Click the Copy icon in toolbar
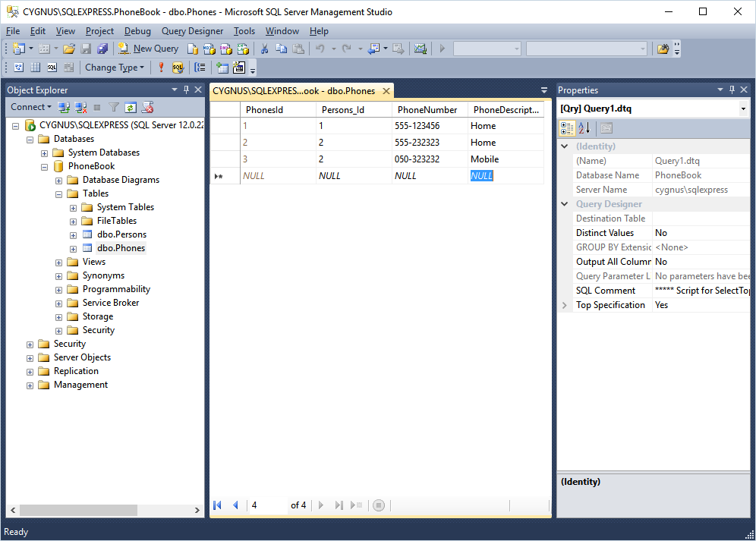 [x=281, y=49]
